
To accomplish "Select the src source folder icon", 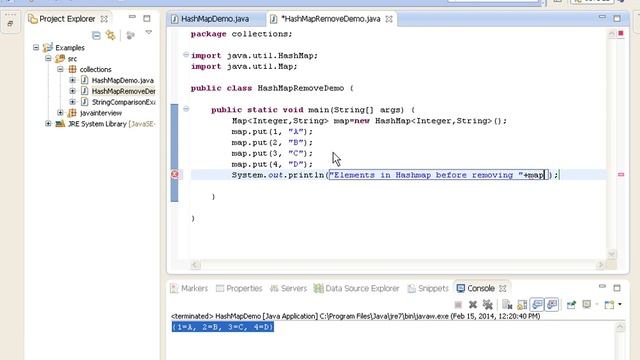I will coord(60,59).
